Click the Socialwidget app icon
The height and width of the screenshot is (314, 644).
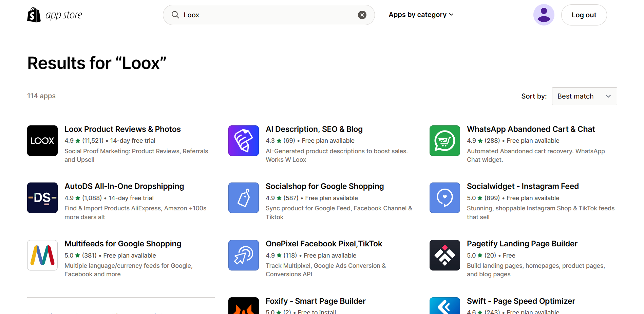coord(445,198)
